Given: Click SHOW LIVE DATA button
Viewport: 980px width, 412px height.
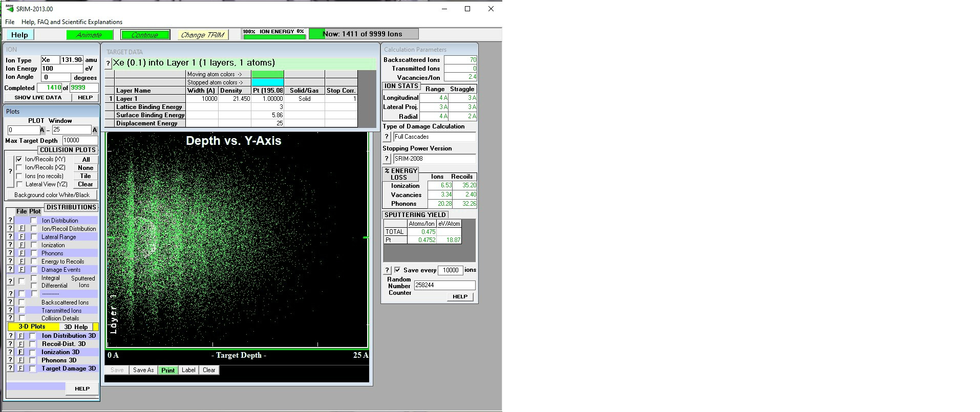Looking at the screenshot, I should tap(38, 97).
